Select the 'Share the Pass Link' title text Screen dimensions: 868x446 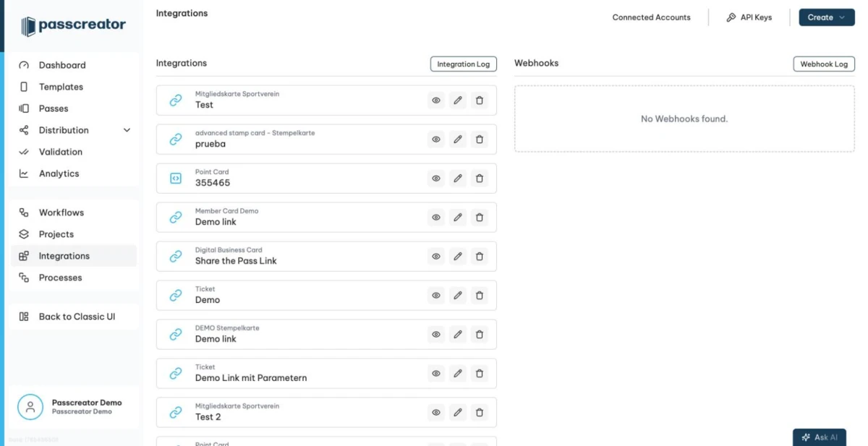236,261
